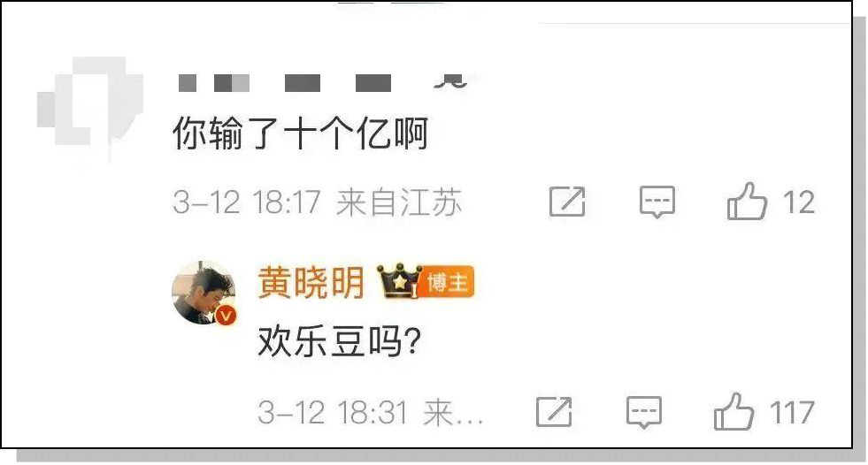Viewport: 868px width, 465px height.
Task: Open the reply icon on the 18:31 reply
Action: click(x=644, y=413)
